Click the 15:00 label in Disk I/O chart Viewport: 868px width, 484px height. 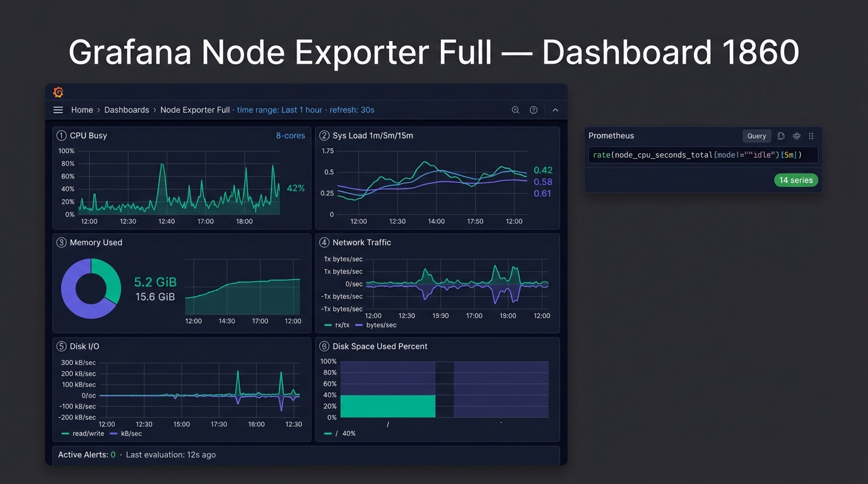tap(182, 424)
